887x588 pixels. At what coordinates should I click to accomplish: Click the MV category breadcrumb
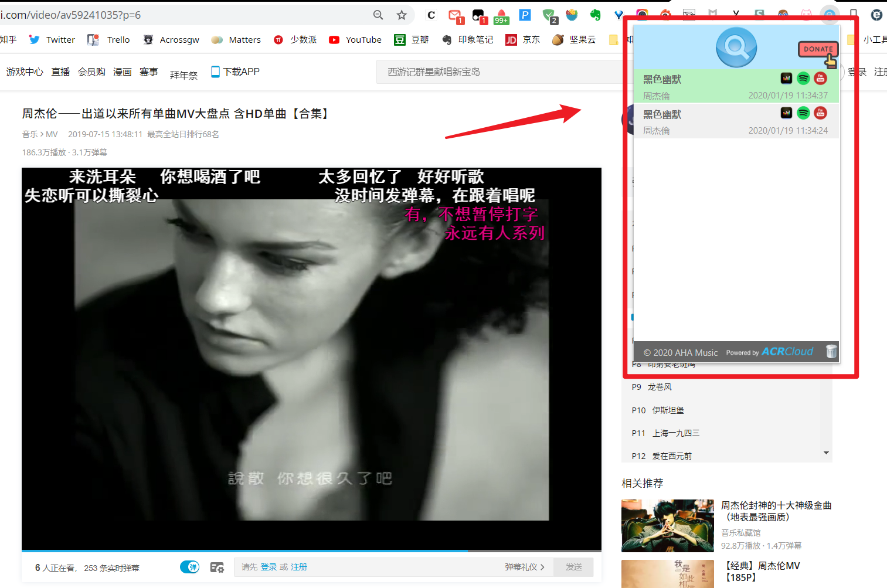coord(52,134)
